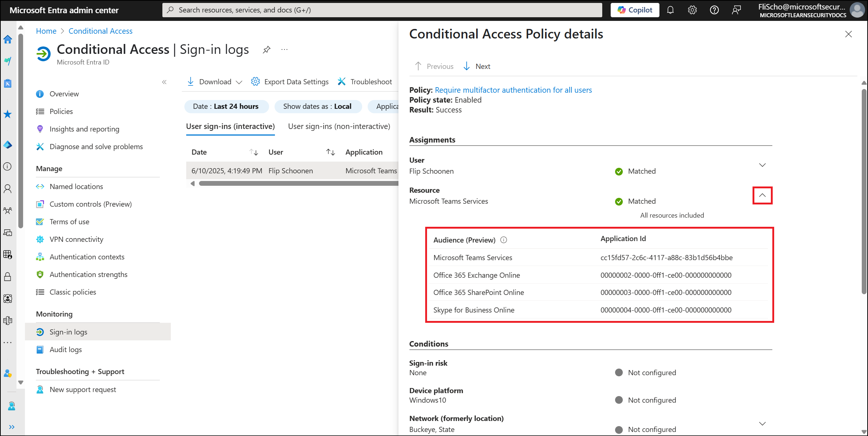
Task: Open Require multifactor authentication policy link
Action: coord(513,90)
